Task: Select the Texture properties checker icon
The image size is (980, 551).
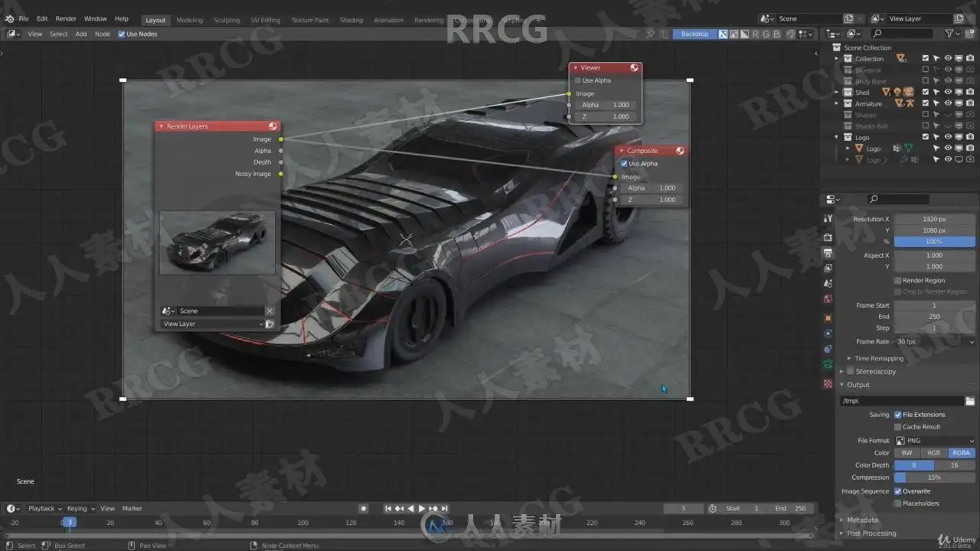Action: 828,383
